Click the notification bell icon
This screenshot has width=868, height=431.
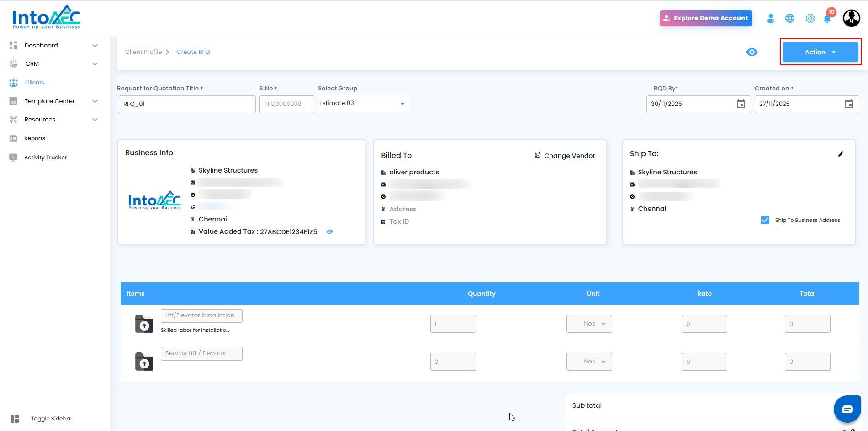point(827,19)
